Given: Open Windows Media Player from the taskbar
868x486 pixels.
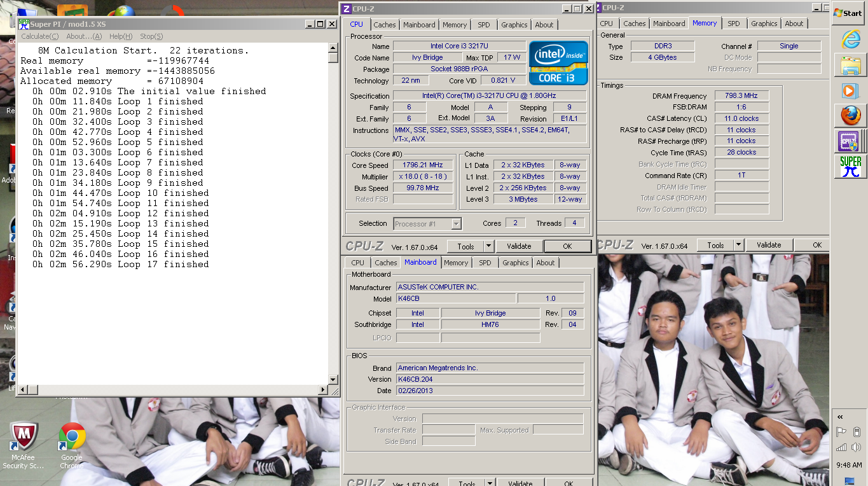Looking at the screenshot, I should point(850,90).
